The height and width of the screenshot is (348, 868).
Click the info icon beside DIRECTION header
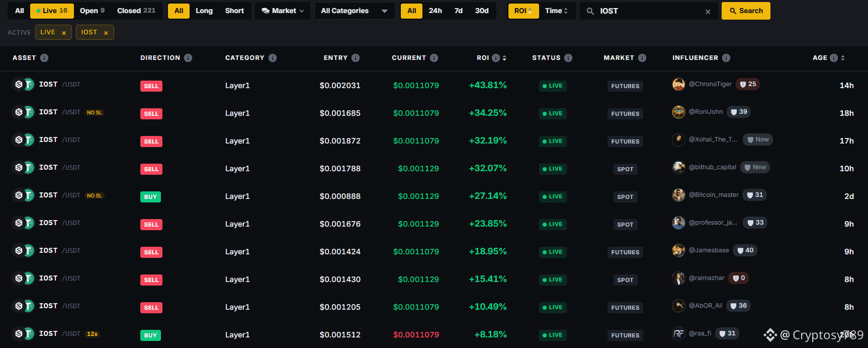click(188, 58)
